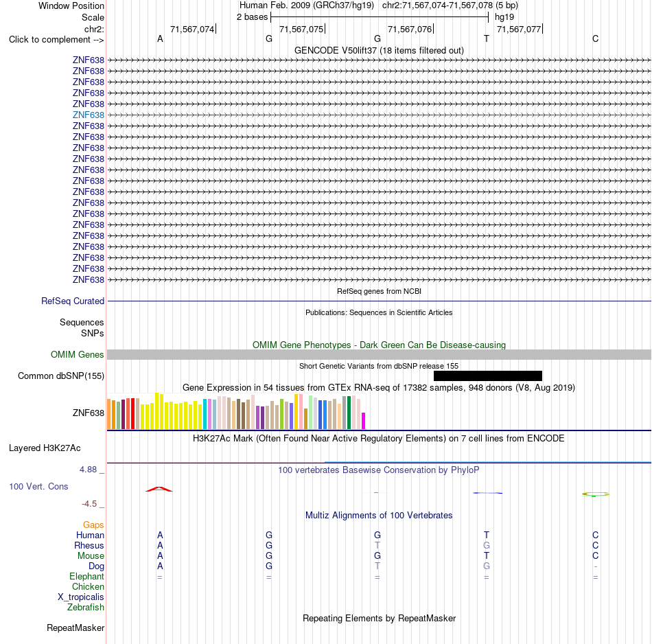Open 'Short Genetic Variants from dbSNP release 155' title
652x644 pixels.
(x=379, y=366)
